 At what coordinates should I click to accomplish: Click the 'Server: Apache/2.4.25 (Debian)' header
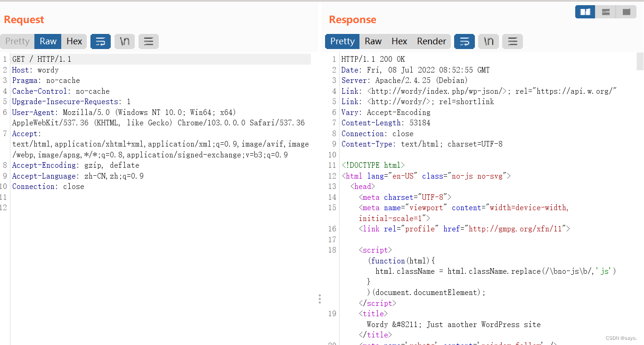coord(405,80)
